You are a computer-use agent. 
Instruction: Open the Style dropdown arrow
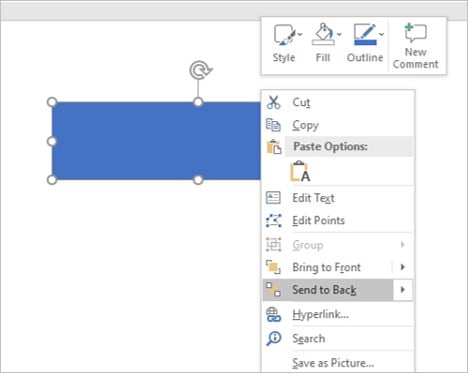300,34
